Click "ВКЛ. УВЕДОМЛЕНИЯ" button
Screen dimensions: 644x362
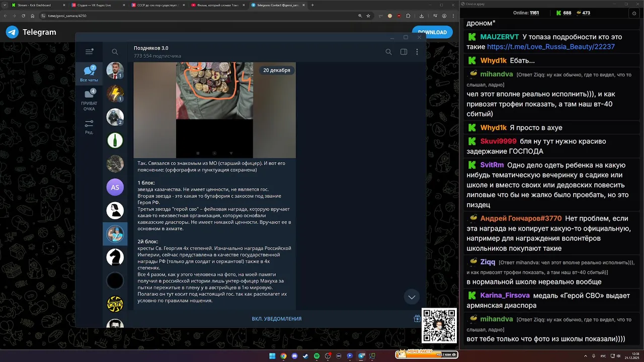(277, 319)
